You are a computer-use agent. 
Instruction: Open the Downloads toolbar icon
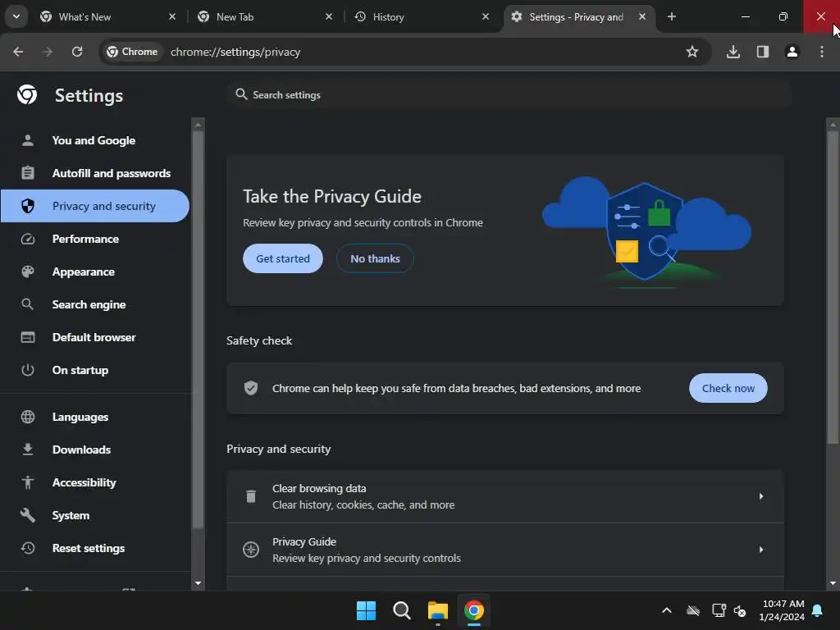733,52
